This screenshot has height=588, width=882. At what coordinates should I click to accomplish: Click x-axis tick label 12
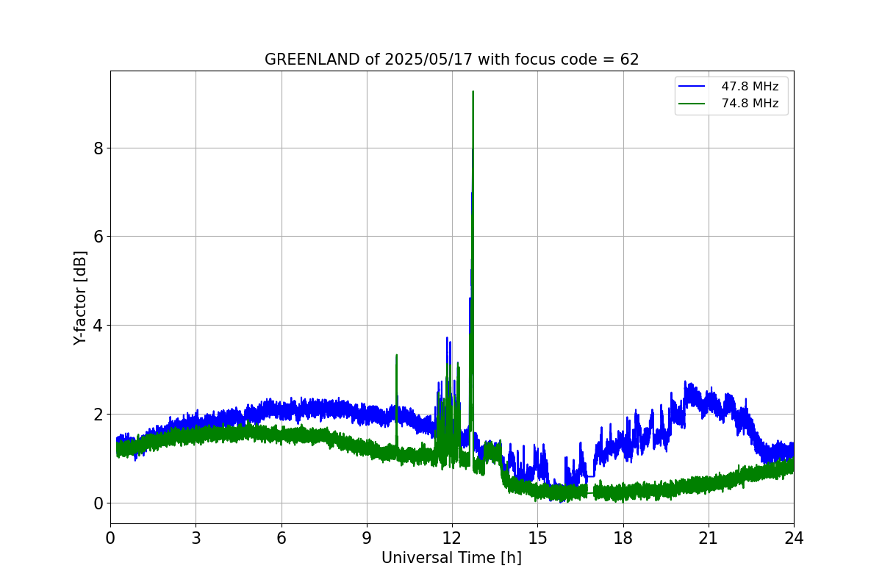click(x=452, y=538)
